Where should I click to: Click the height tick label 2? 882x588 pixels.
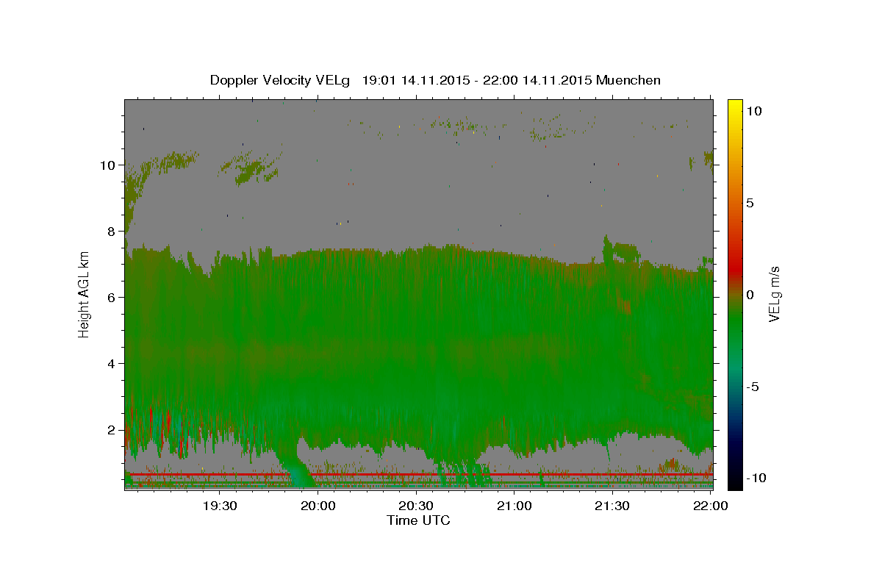coord(112,429)
